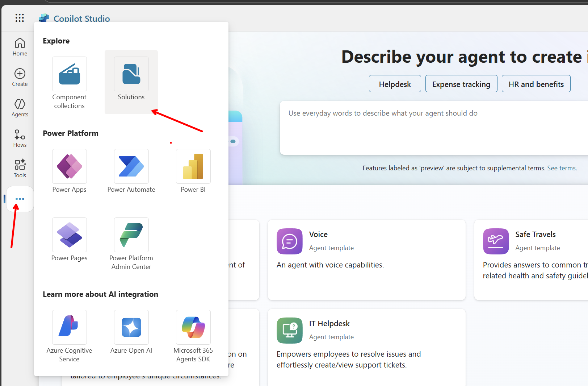Open Microsoft 365 Agents SDK tile
The width and height of the screenshot is (588, 386).
(193, 328)
